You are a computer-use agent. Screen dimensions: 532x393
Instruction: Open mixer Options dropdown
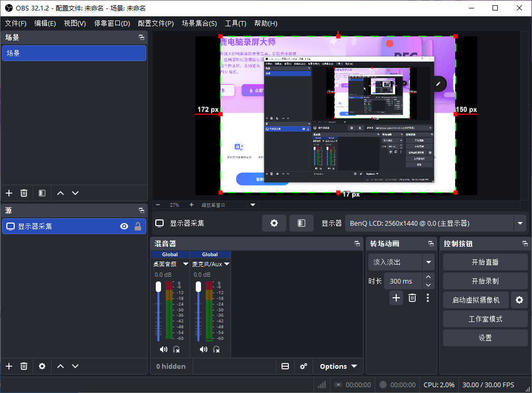[338, 366]
